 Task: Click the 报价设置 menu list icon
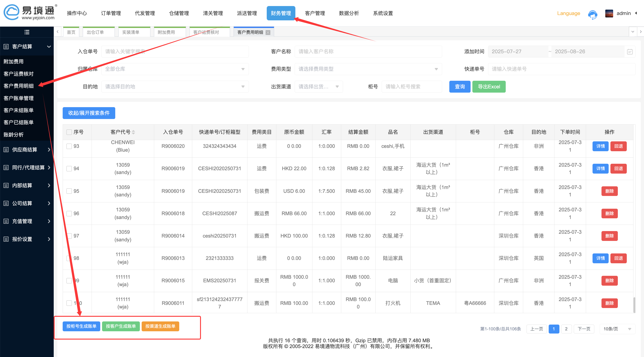pos(6,239)
